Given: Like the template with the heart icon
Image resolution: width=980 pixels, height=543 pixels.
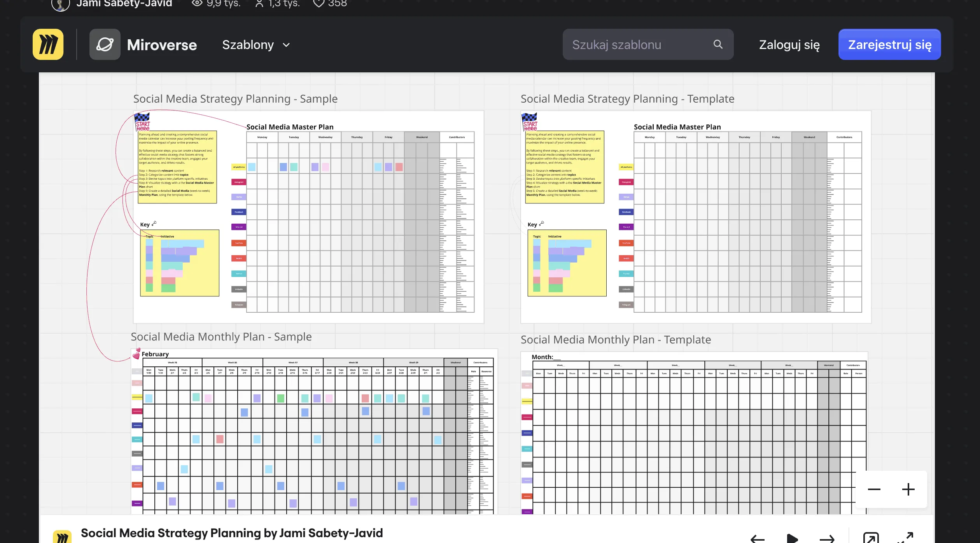Looking at the screenshot, I should coord(319,3).
